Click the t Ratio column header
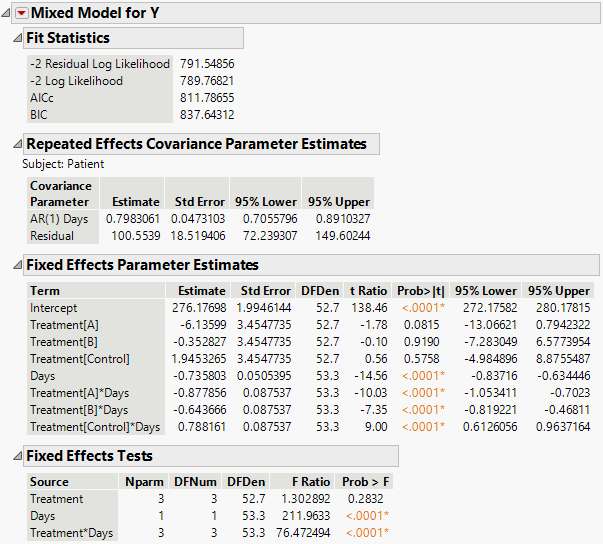 (x=368, y=291)
